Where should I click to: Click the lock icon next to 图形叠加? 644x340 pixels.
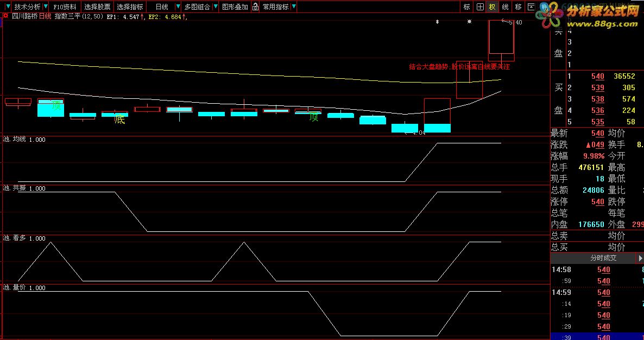(255, 7)
